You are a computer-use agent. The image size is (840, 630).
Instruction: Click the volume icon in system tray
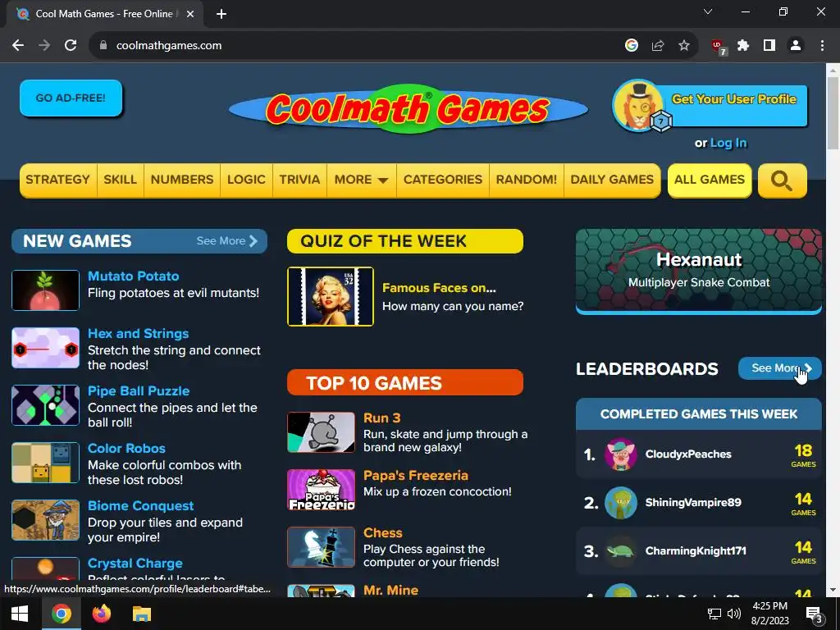(734, 614)
